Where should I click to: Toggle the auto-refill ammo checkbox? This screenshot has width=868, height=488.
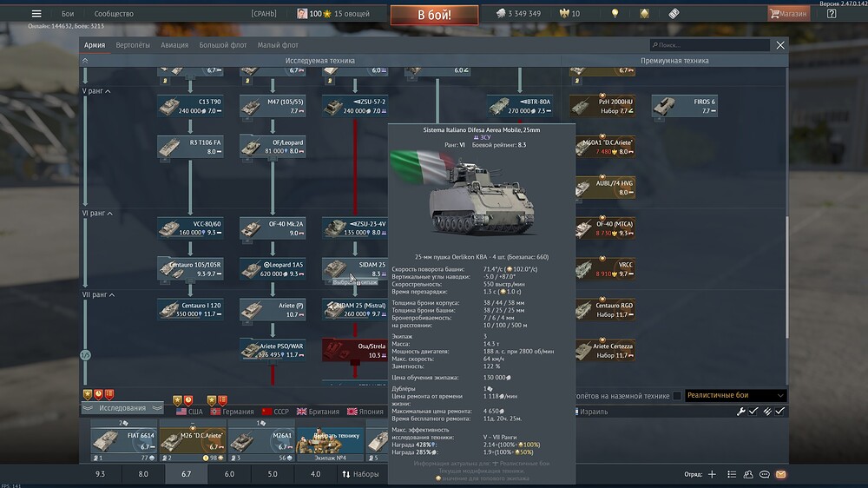(x=780, y=411)
